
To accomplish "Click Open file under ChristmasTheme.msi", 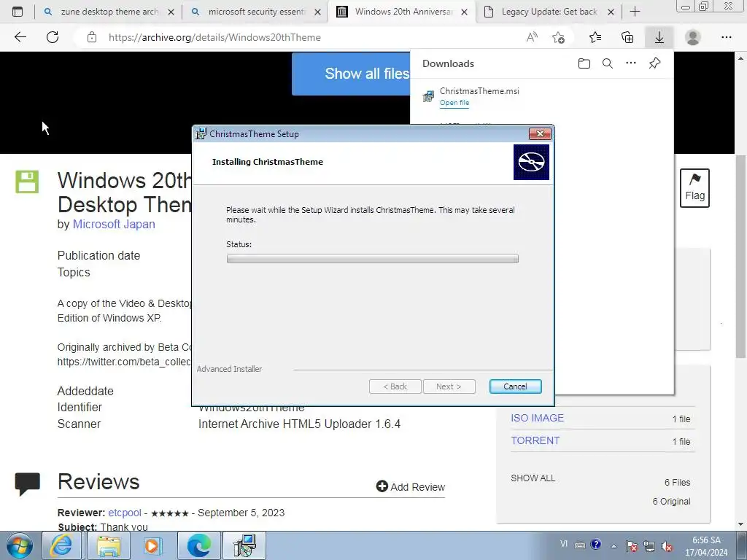I will coord(454,103).
